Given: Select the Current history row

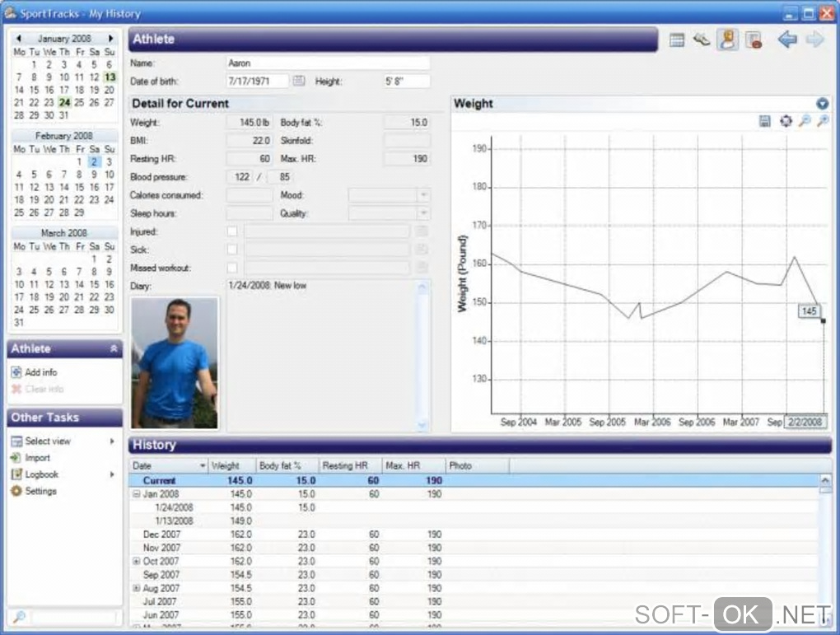Looking at the screenshot, I should 474,481.
